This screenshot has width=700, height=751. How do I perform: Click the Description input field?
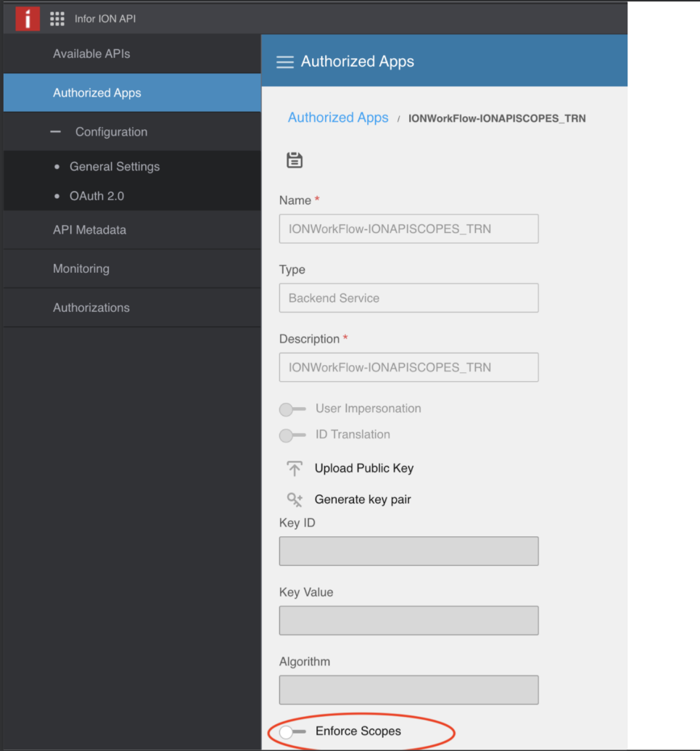click(408, 367)
